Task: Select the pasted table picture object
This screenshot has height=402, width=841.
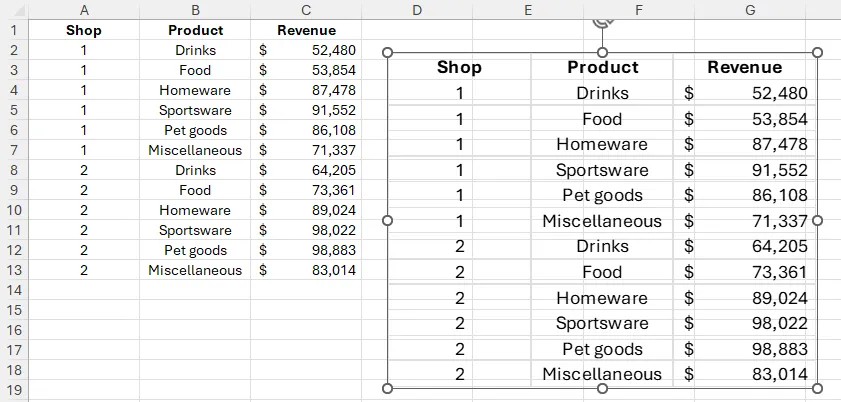Action: pyautogui.click(x=602, y=220)
